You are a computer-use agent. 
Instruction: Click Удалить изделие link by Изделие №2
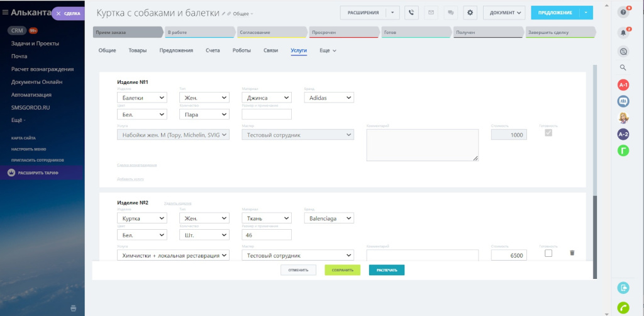(x=177, y=203)
